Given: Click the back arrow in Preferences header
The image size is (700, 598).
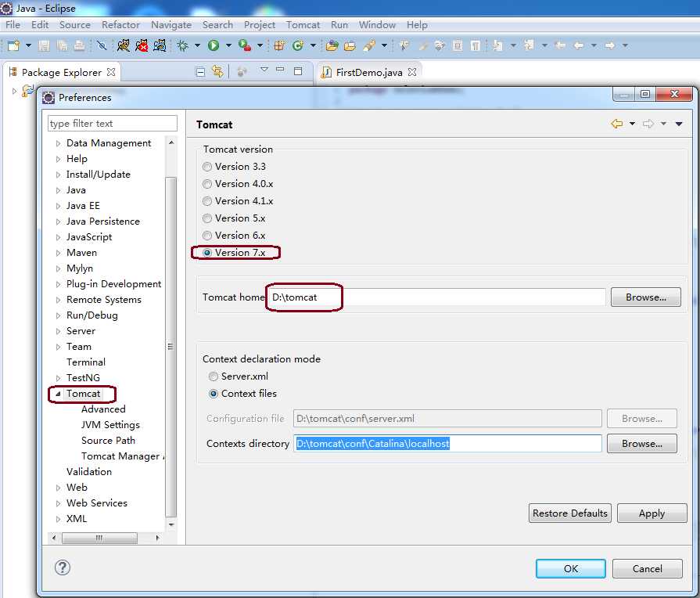Looking at the screenshot, I should (617, 124).
